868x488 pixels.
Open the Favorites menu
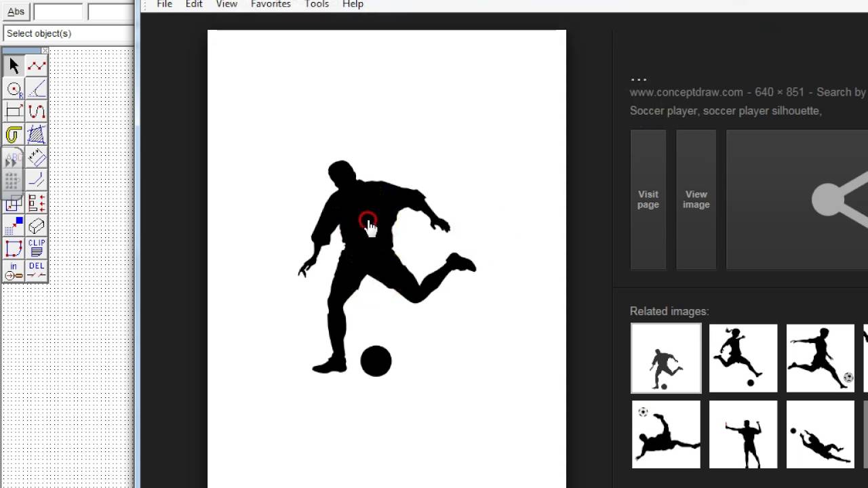pos(271,4)
